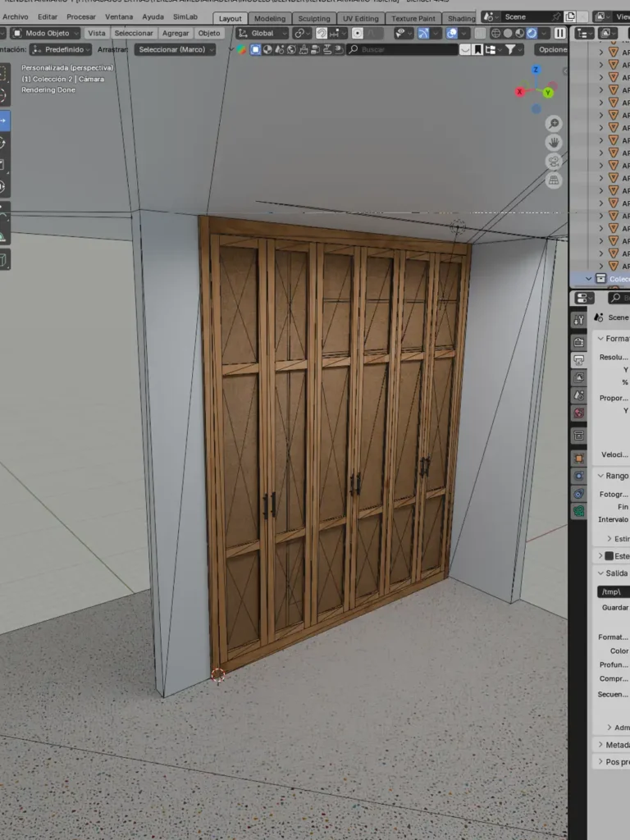630x840 pixels.
Task: Open the green Object Data properties tab
Action: coord(578,511)
